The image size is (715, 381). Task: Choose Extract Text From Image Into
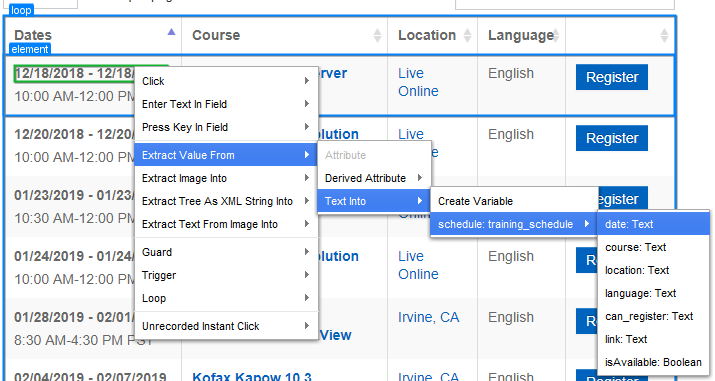click(x=226, y=224)
